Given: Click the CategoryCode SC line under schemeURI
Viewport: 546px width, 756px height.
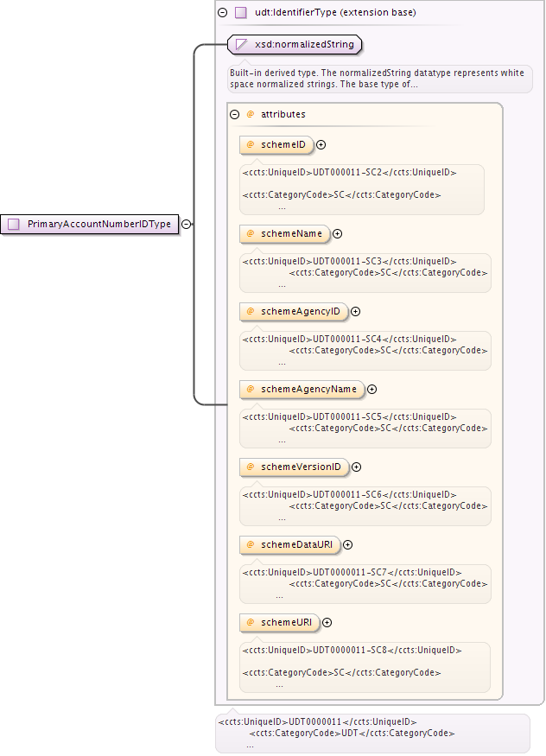Looking at the screenshot, I should coord(341,672).
